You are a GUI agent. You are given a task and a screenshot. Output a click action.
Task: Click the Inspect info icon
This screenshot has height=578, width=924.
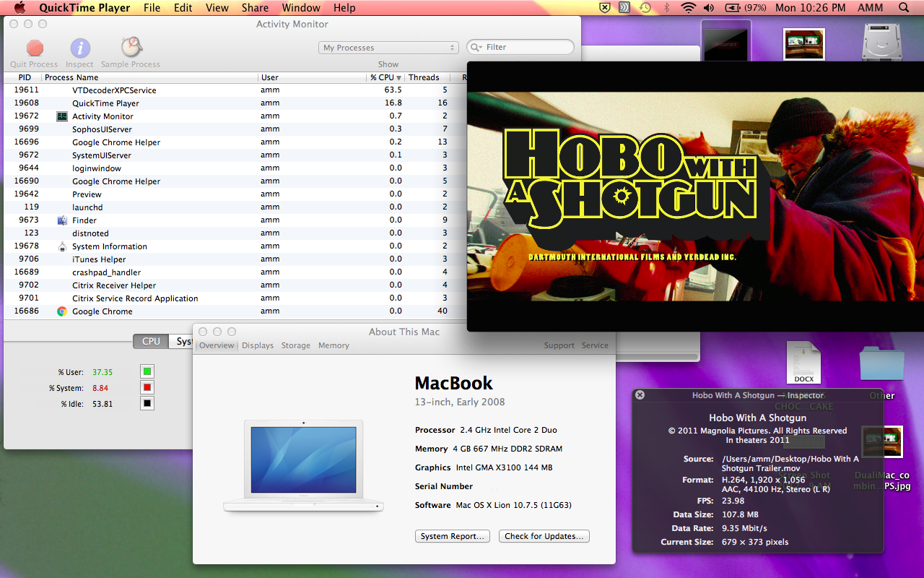(80, 48)
